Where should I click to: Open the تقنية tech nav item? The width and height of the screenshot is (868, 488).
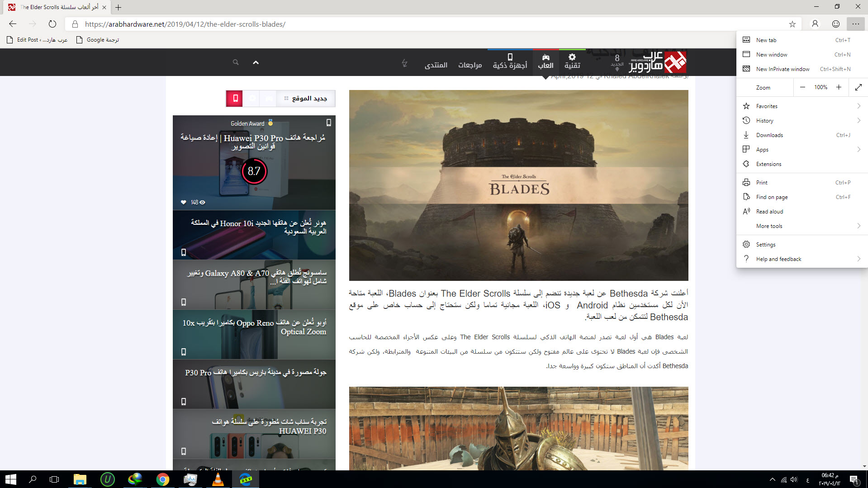(572, 62)
